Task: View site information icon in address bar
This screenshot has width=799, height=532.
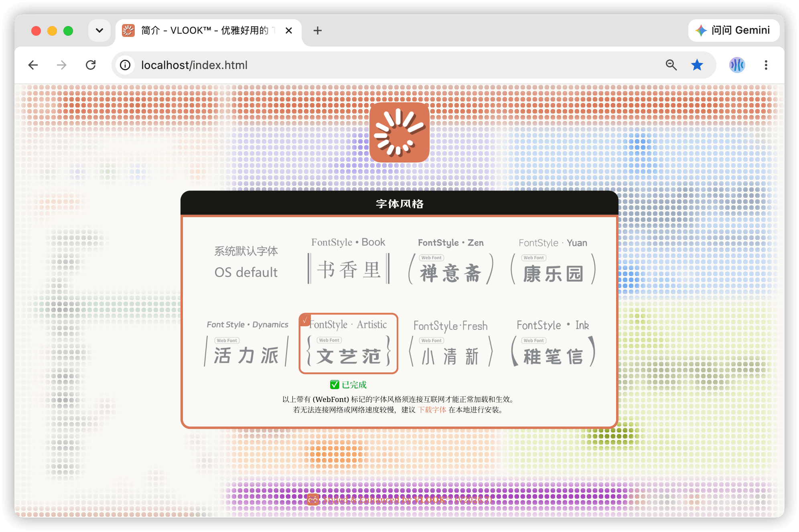Action: [126, 65]
